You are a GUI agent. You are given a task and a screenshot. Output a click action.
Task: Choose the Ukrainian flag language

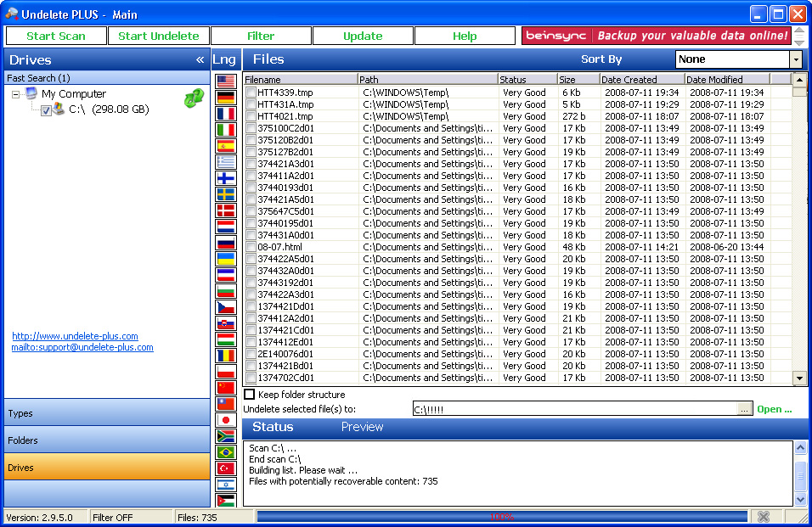pos(226,259)
